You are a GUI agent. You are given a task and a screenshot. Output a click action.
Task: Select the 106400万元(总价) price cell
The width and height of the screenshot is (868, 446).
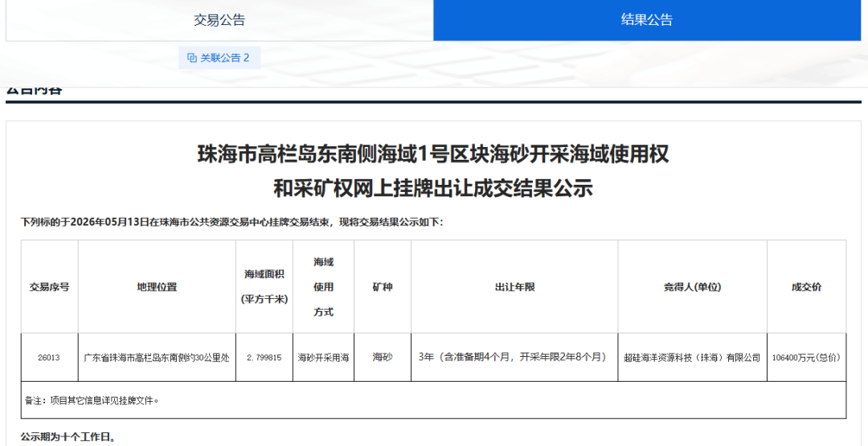point(807,358)
